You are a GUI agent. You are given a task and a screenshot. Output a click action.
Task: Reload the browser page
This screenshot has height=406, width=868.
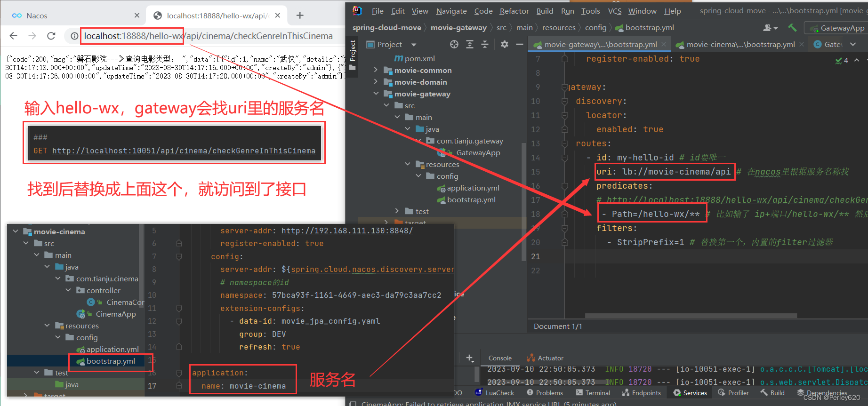click(x=51, y=36)
